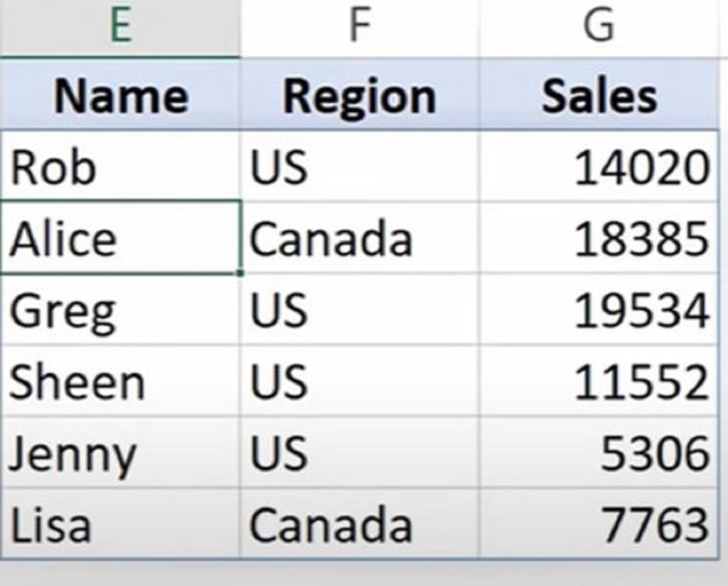Click the Region header cell
Screen dimensions: 728x586
[x=359, y=95]
